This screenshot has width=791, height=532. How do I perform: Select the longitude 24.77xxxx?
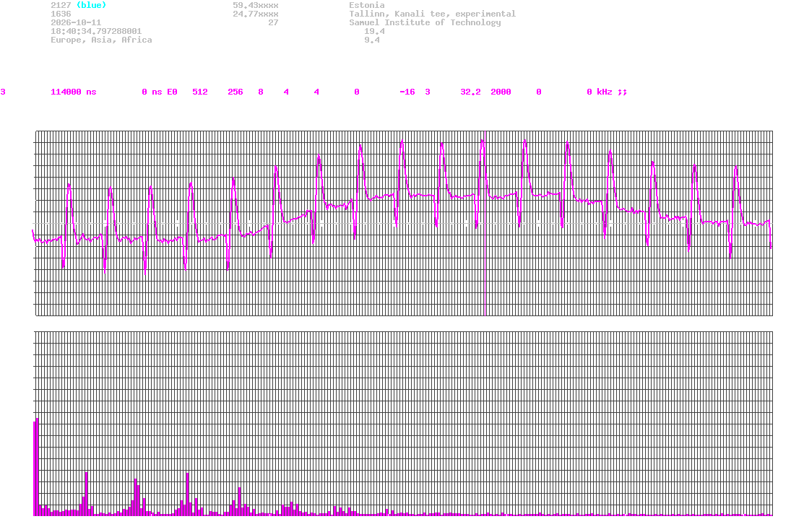[x=255, y=14]
